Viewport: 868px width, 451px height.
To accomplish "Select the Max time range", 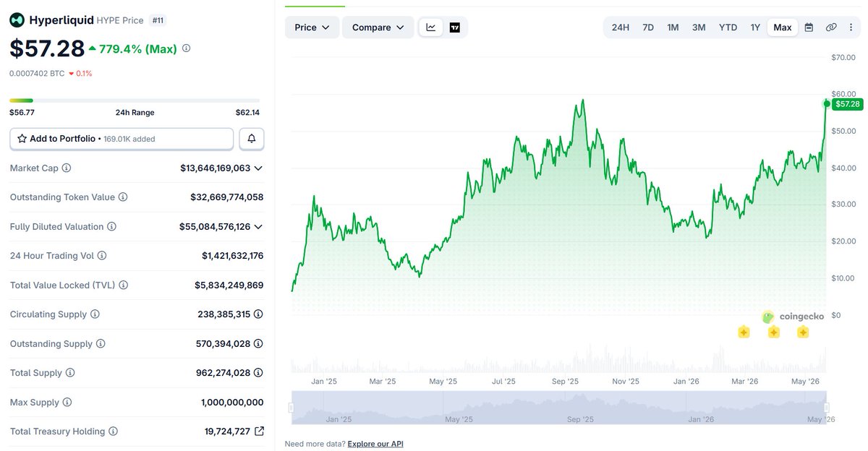I will tap(783, 27).
